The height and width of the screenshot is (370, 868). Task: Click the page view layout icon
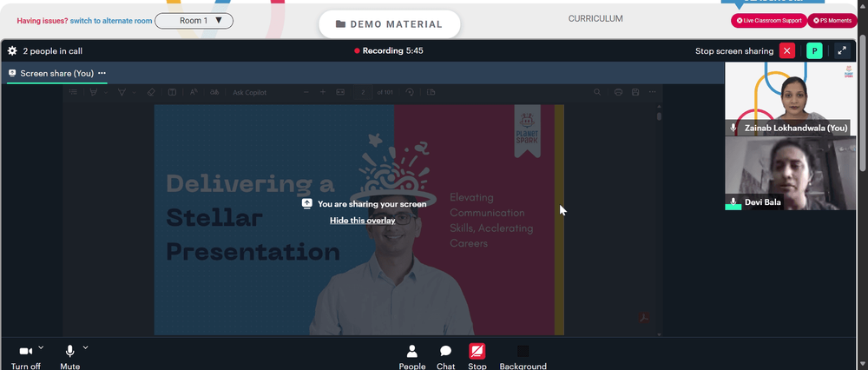click(431, 92)
